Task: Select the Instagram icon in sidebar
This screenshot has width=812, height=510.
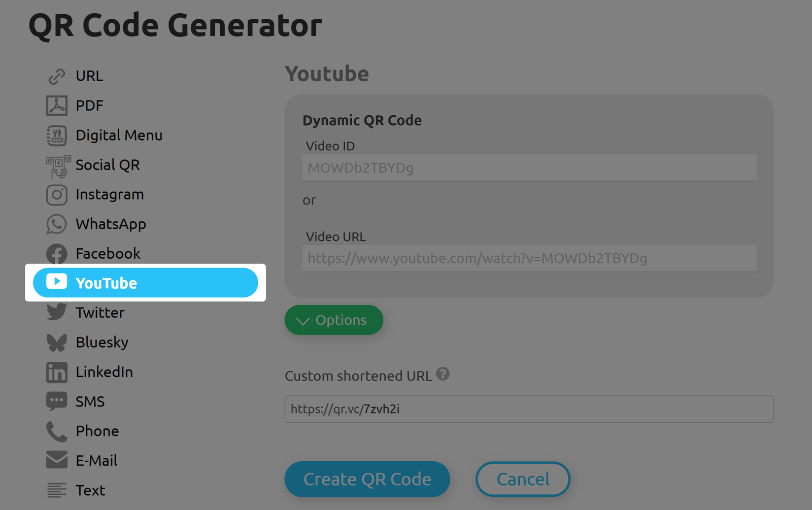Action: (x=57, y=194)
